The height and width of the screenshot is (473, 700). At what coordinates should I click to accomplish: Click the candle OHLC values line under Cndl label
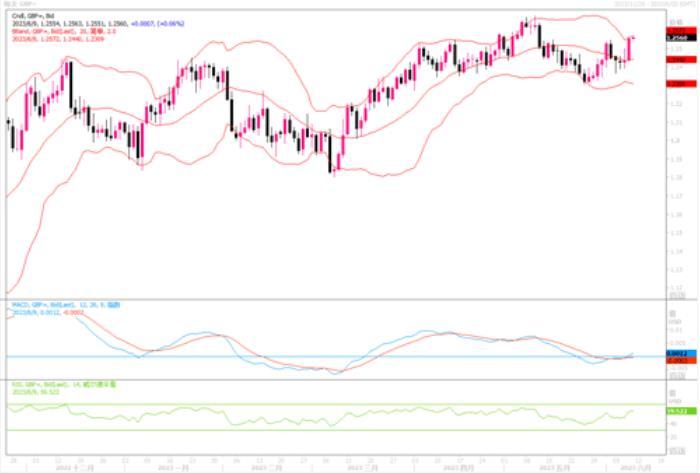[80, 22]
